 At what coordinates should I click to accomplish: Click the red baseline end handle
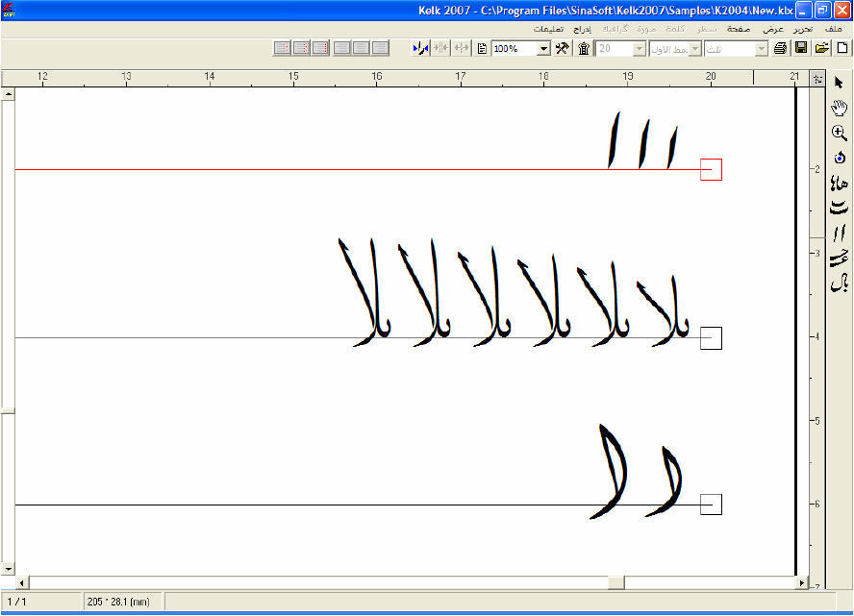coord(711,169)
